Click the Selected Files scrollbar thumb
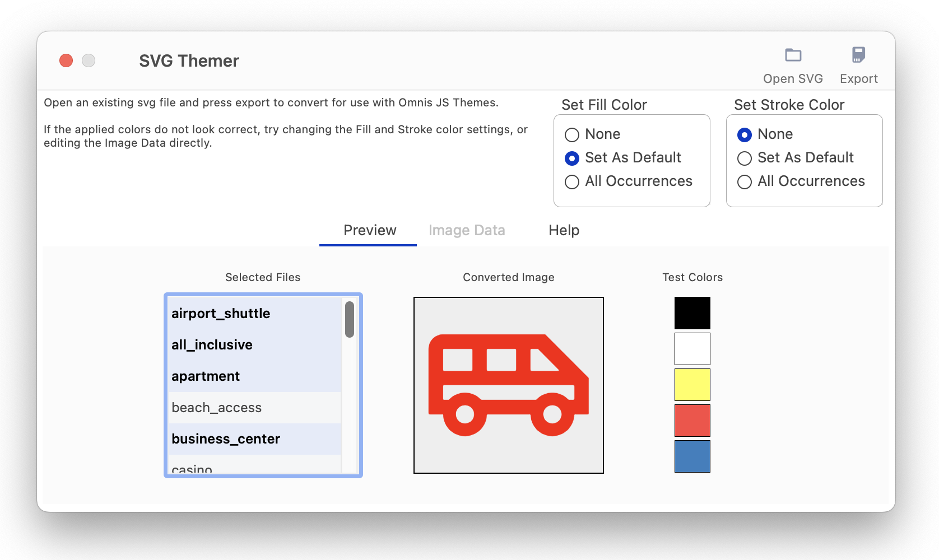This screenshot has width=939, height=560. point(350,319)
